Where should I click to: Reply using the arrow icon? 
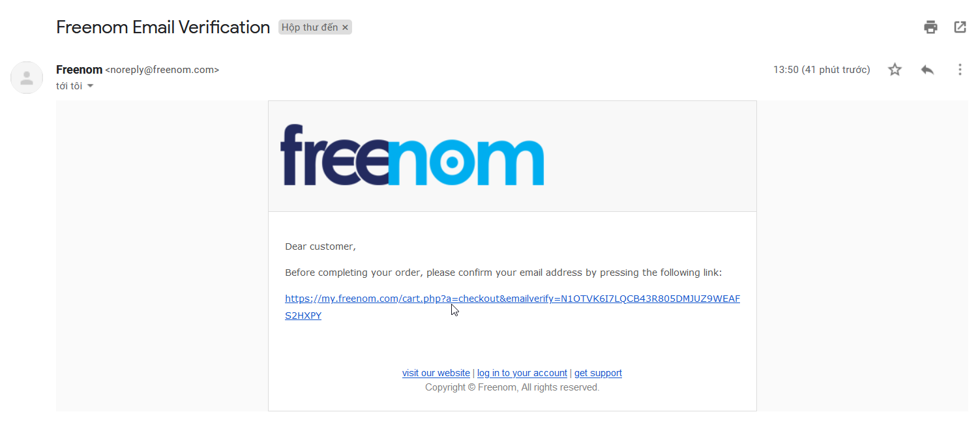coord(927,70)
